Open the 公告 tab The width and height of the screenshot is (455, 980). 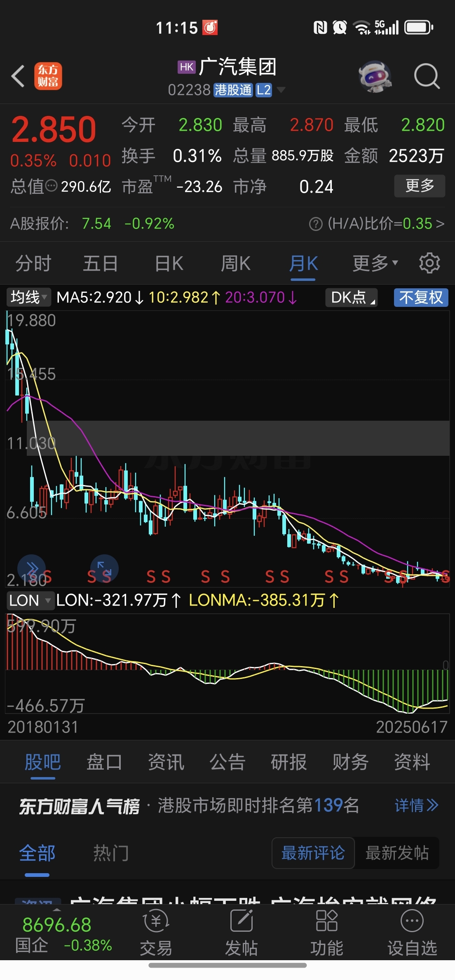coord(227,762)
